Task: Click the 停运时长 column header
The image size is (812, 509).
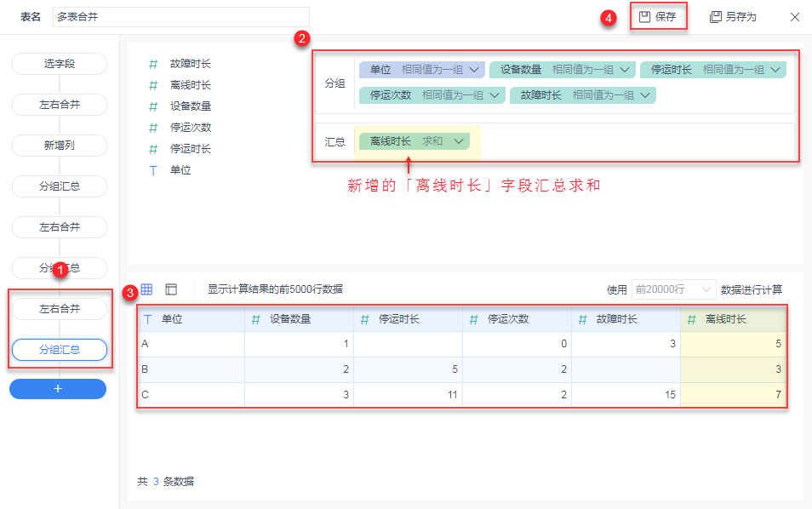Action: coord(408,319)
